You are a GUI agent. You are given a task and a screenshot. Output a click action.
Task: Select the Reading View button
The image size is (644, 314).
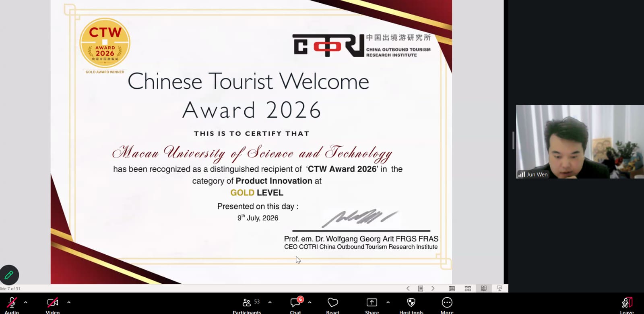pos(484,288)
